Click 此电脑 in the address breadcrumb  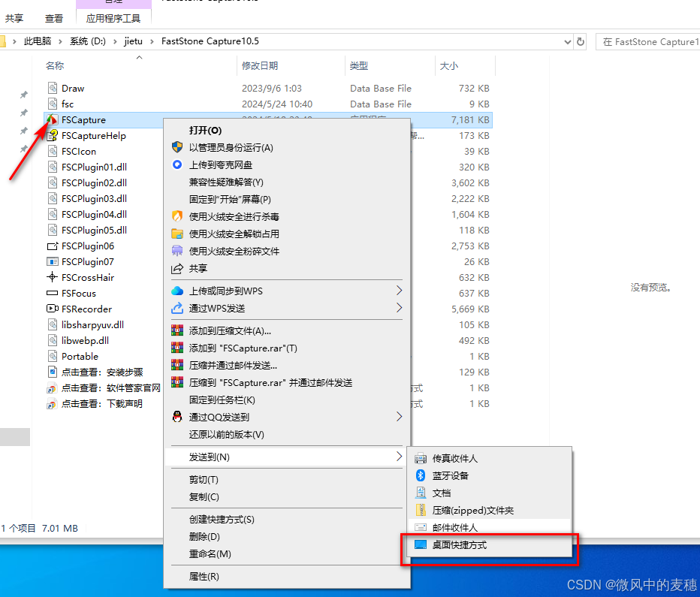click(38, 41)
